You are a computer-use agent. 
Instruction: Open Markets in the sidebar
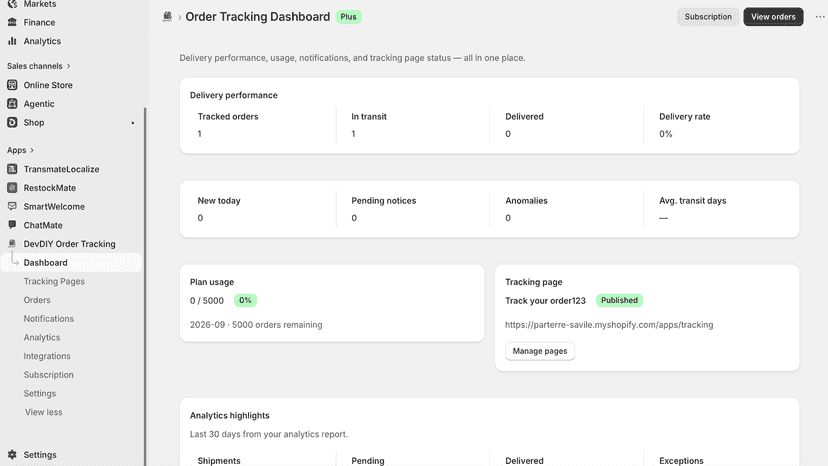pyautogui.click(x=40, y=4)
